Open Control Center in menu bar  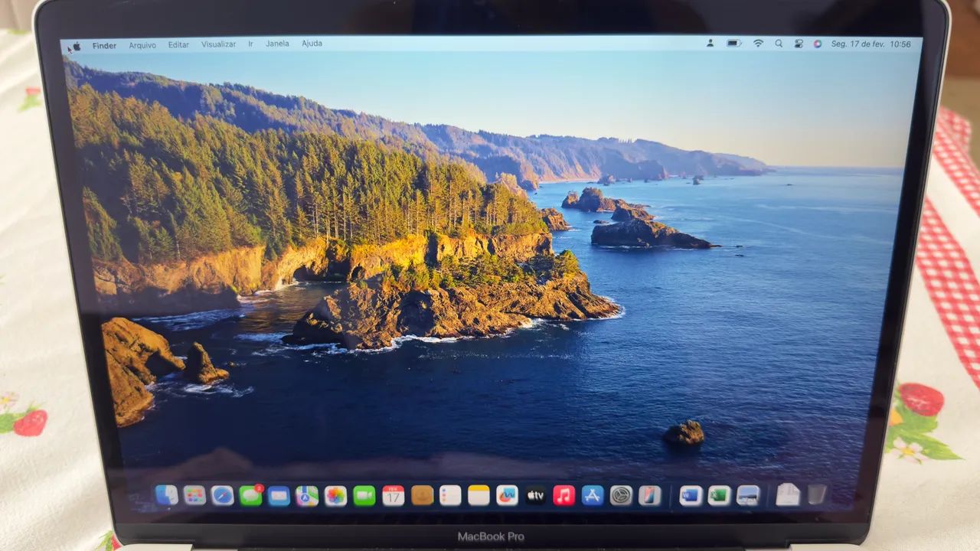(798, 44)
